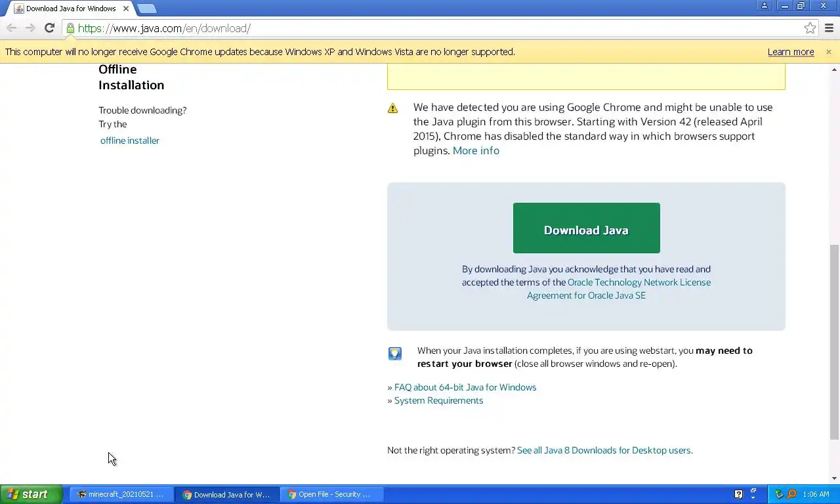The height and width of the screenshot is (504, 840).
Task: Open the More info link
Action: (x=476, y=150)
